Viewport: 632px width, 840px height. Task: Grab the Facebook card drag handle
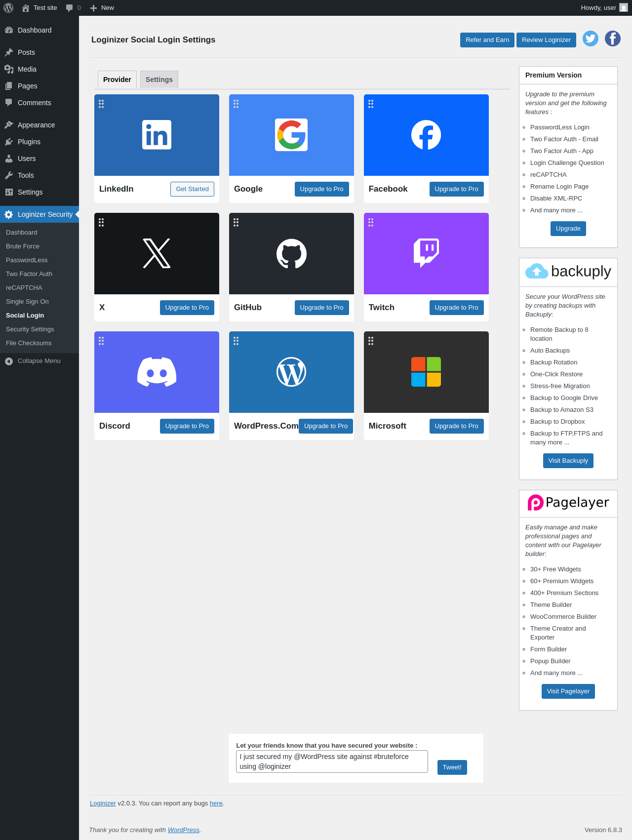pos(371,104)
